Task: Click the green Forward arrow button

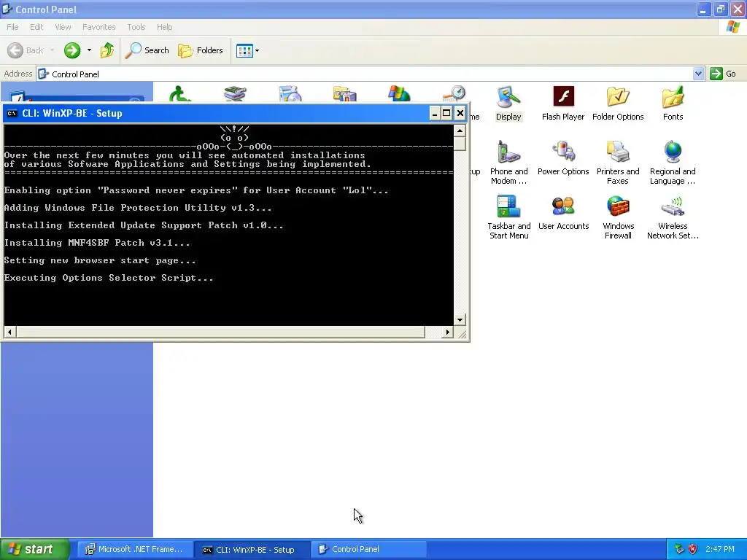Action: (x=72, y=50)
